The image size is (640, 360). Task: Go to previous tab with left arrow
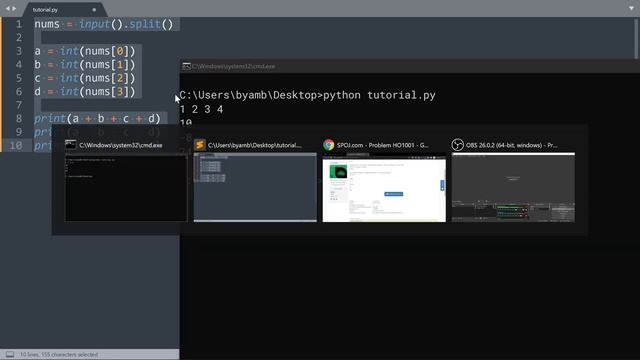[x=7, y=9]
